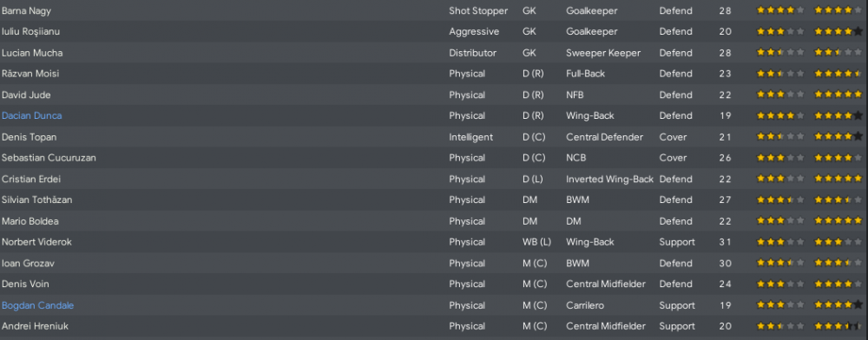
Task: Click Denis Topan's potential stars with black star
Action: tap(838, 136)
